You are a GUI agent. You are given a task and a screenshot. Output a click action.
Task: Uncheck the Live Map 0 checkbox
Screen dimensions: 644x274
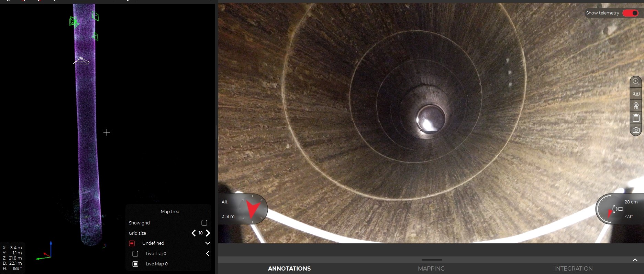tap(135, 264)
